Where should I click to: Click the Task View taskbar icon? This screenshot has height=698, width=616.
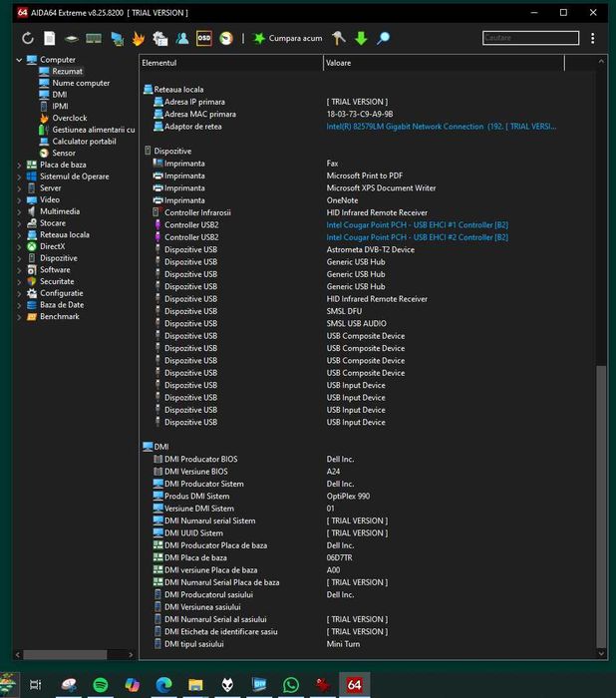point(35,684)
